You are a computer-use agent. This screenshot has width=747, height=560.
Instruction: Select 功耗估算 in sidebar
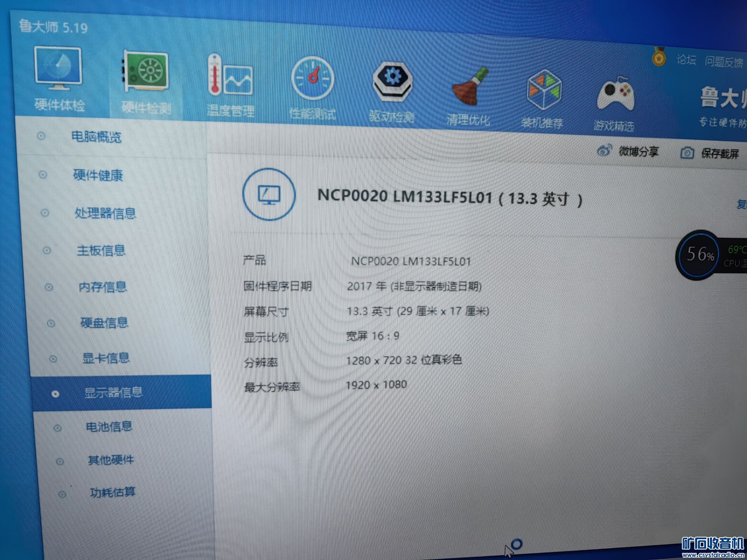[x=113, y=493]
